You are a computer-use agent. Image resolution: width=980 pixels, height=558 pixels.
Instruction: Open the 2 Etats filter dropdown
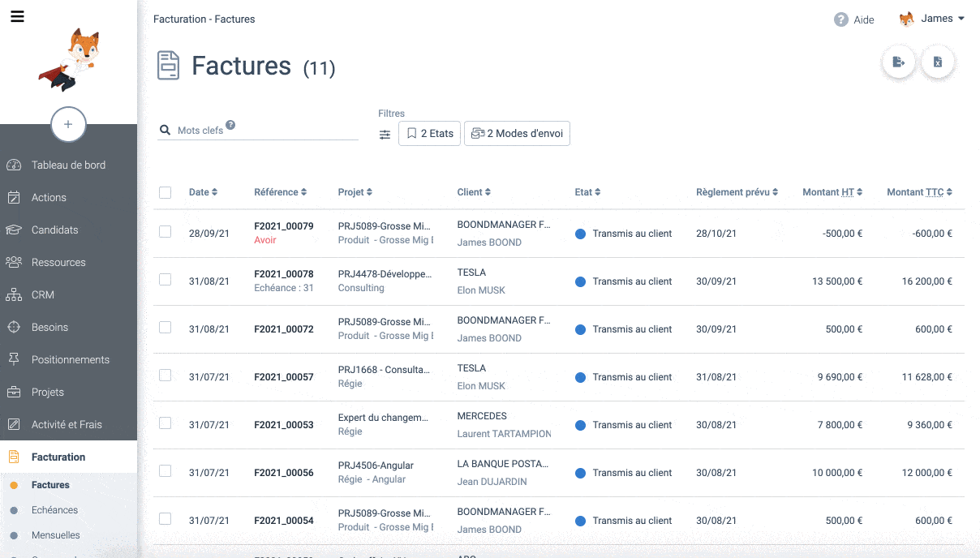(430, 134)
